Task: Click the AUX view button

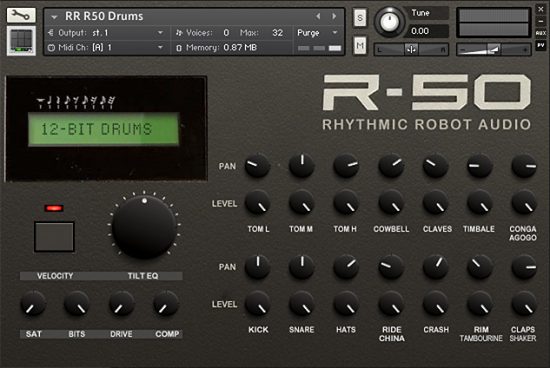Action: (x=541, y=33)
